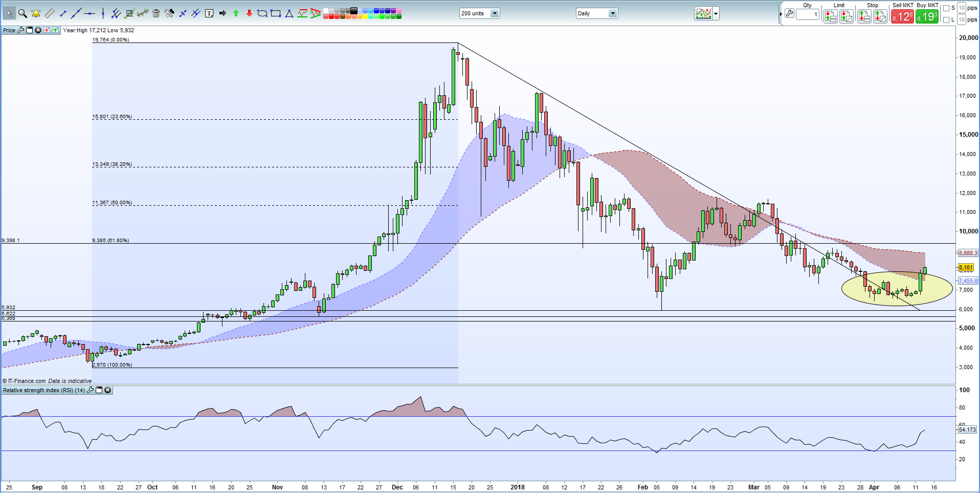Open the alert bell tool

click(36, 13)
